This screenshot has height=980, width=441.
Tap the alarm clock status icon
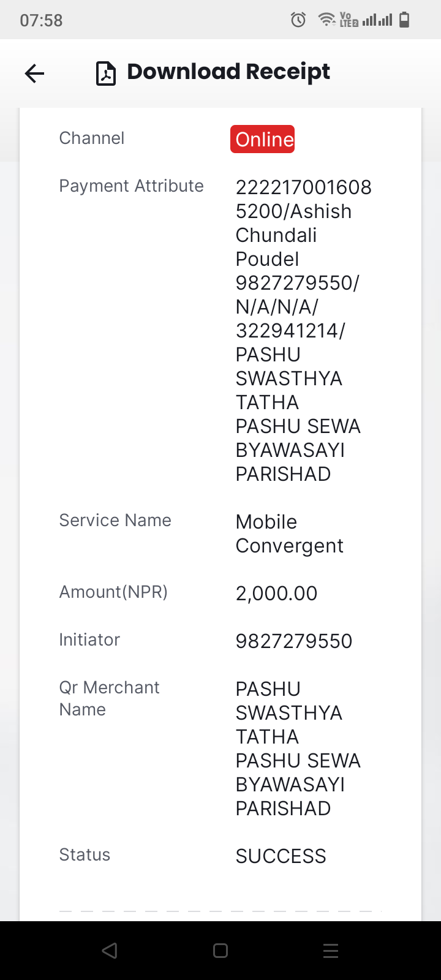click(x=298, y=20)
